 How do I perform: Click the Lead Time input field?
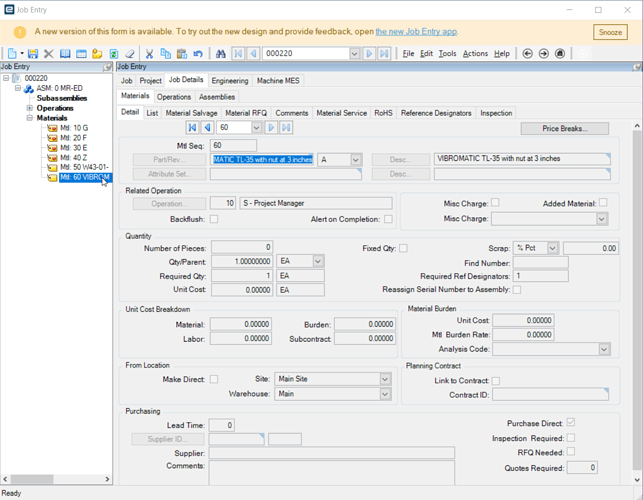point(222,425)
